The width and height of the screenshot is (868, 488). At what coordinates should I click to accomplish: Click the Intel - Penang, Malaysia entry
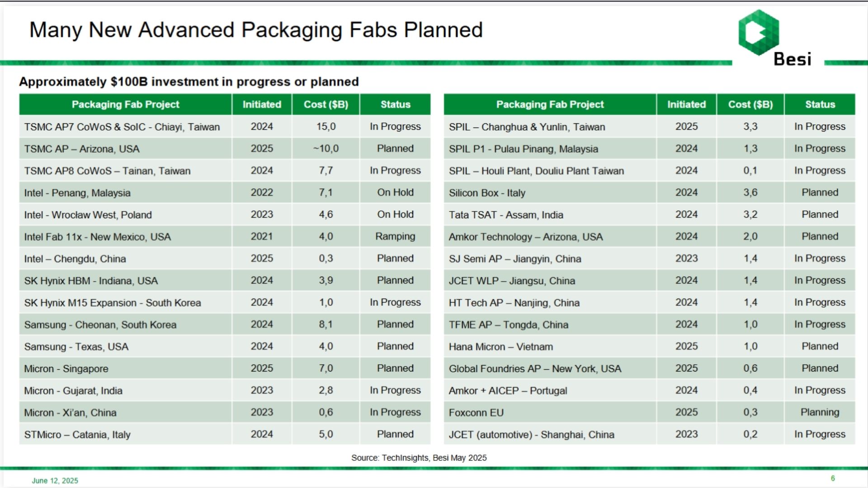77,193
